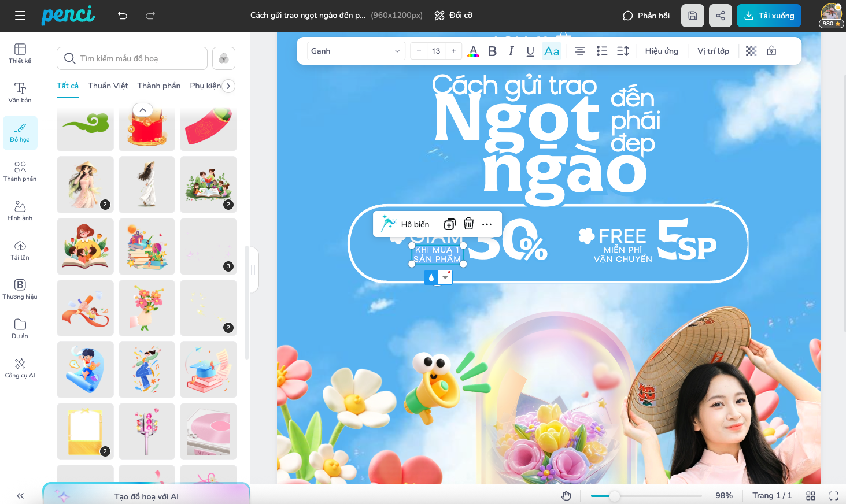Click the transparency checkerboard icon

pyautogui.click(x=751, y=51)
